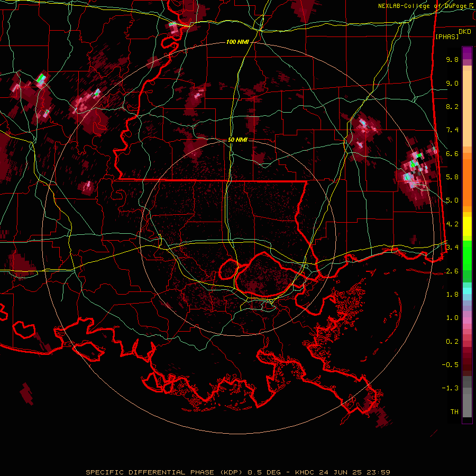This screenshot has height=476, width=476.
Task: Click the 4.2 value on color scale
Action: click(452, 224)
